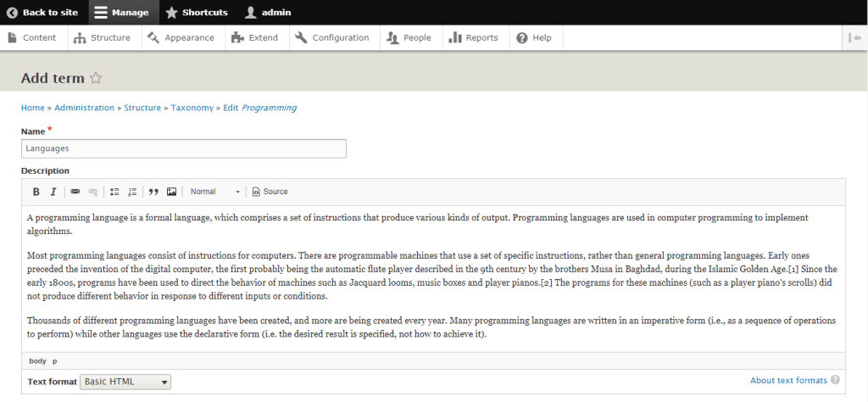
Task: Open the People admin page
Action: [409, 37]
